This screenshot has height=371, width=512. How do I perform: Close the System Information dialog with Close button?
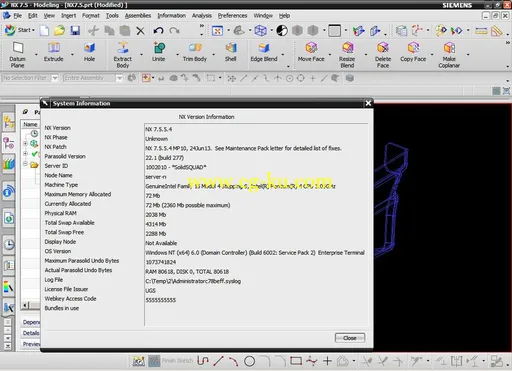350,338
